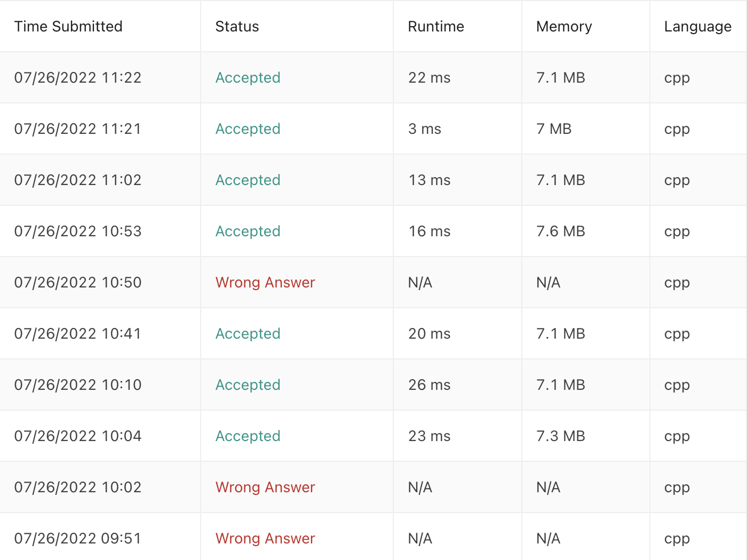Open the Accepted submission from 11:22

click(x=248, y=78)
